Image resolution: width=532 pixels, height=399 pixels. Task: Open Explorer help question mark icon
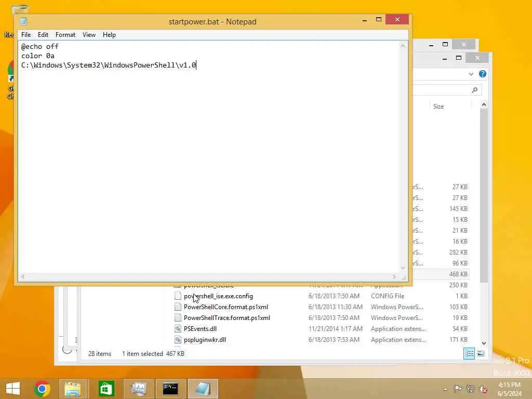483,74
